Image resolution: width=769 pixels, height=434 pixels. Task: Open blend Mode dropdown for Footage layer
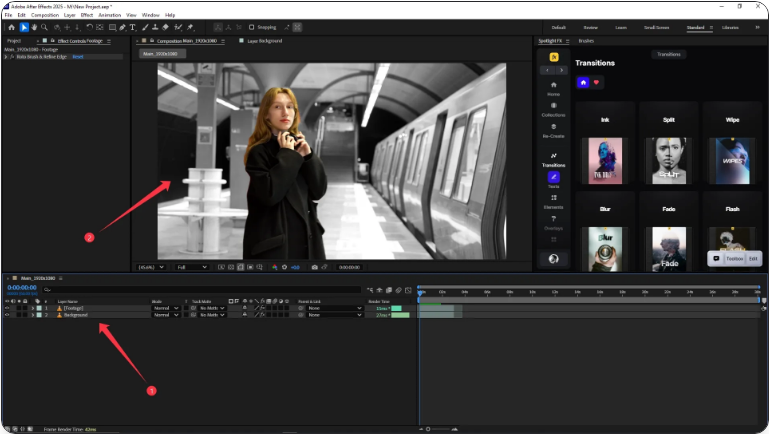[165, 308]
